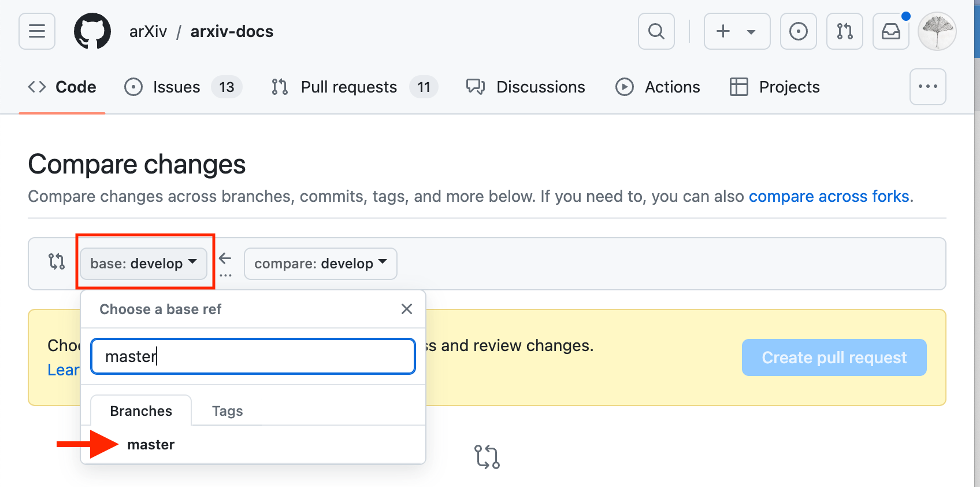Click the branch filter input field
This screenshot has width=980, height=487.
pos(253,356)
